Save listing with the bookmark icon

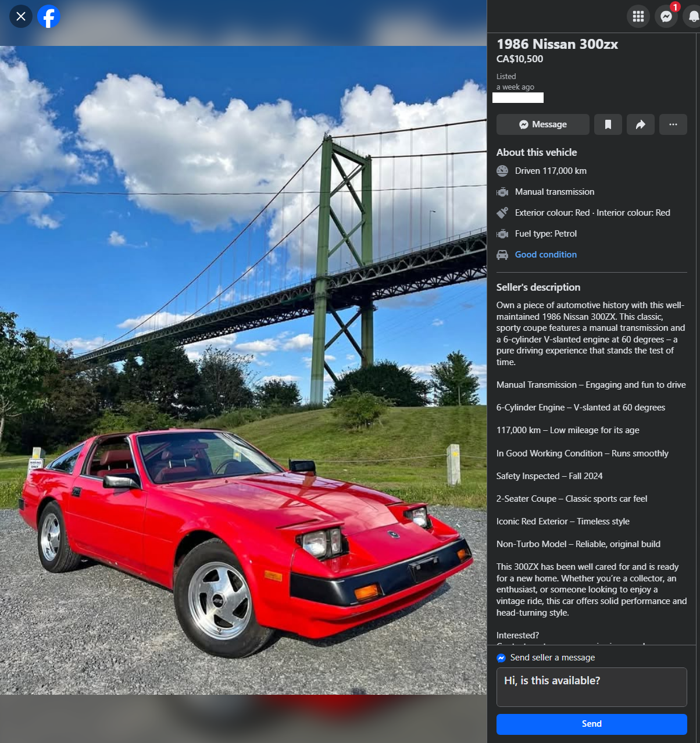point(608,124)
